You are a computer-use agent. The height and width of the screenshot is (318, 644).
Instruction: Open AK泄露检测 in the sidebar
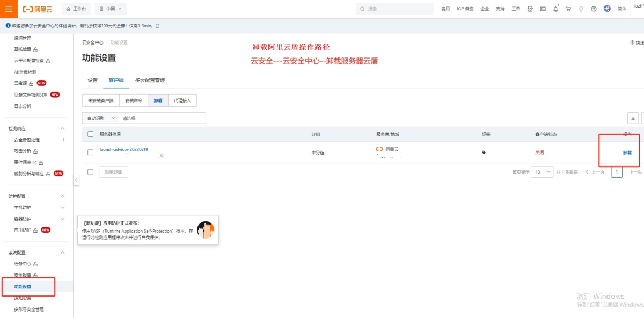[25, 72]
